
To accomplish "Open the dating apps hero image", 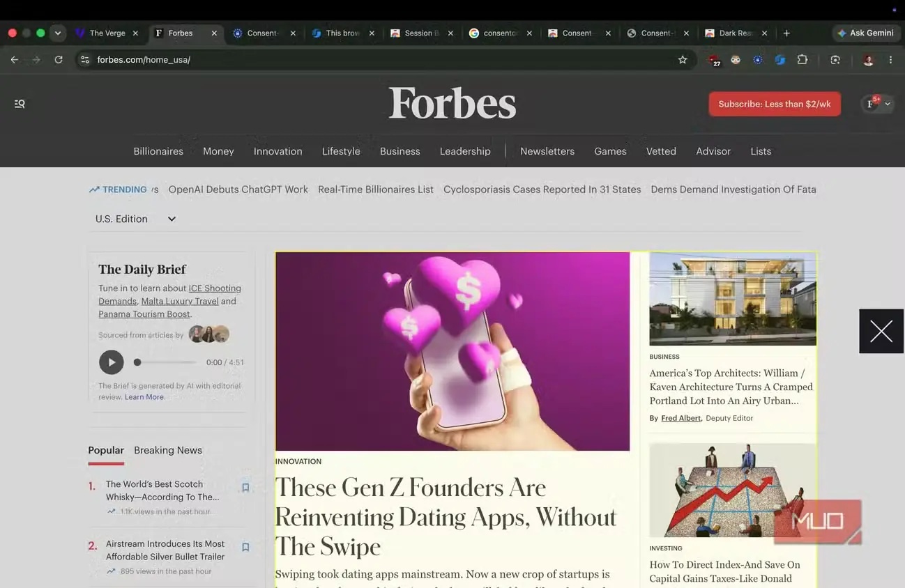I will tap(452, 351).
